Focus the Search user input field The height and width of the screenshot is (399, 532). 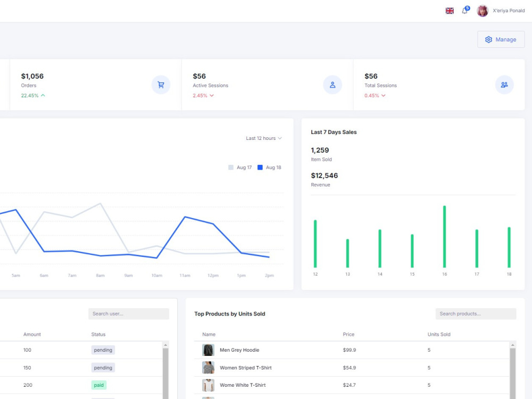[x=129, y=314]
